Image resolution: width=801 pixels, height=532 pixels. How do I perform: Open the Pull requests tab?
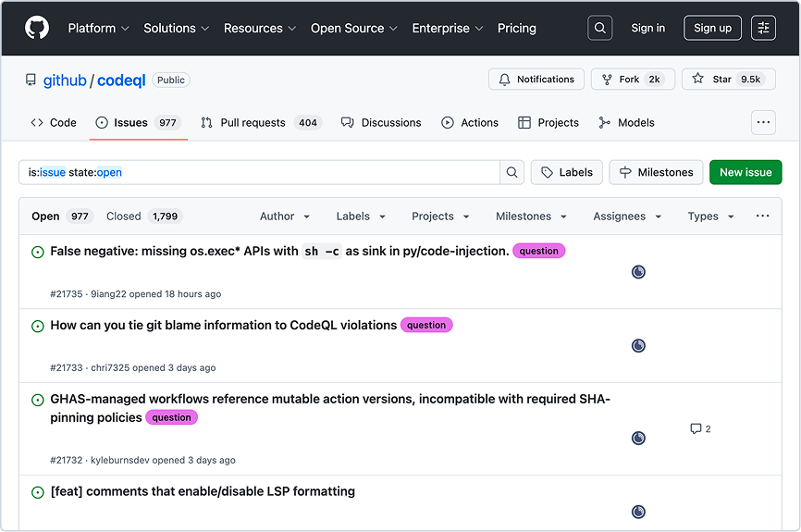point(261,123)
